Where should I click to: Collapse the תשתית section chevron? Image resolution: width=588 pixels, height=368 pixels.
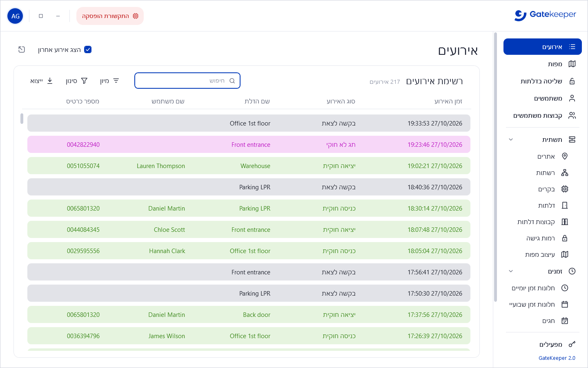click(x=510, y=139)
